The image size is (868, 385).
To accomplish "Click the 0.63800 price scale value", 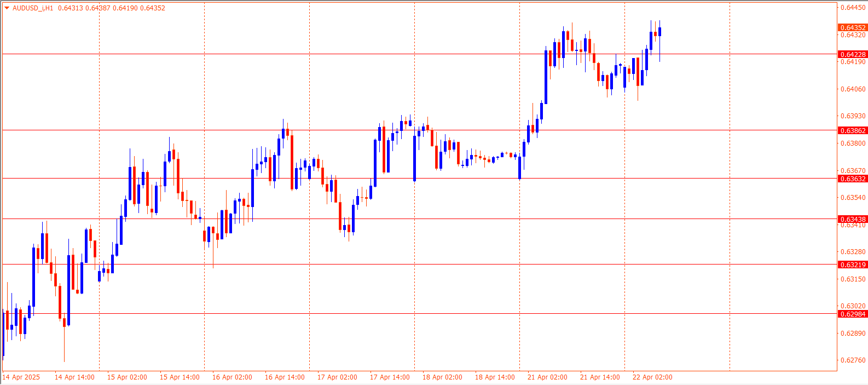I will click(853, 143).
